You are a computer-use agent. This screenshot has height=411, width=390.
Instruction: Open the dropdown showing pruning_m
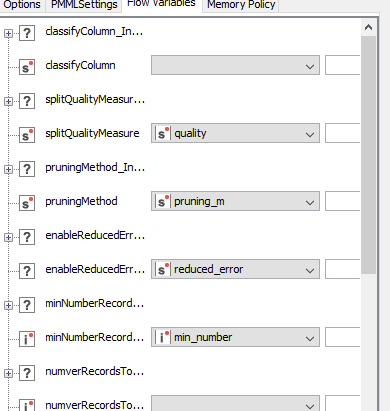(235, 201)
